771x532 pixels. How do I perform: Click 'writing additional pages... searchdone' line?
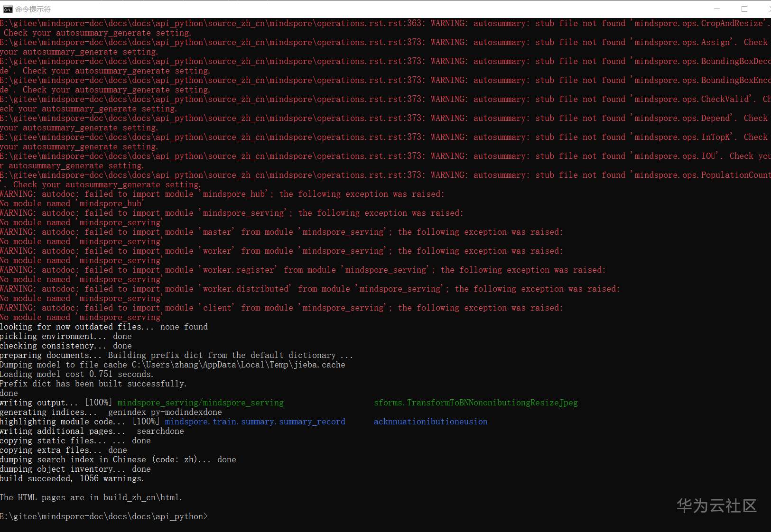(92, 431)
